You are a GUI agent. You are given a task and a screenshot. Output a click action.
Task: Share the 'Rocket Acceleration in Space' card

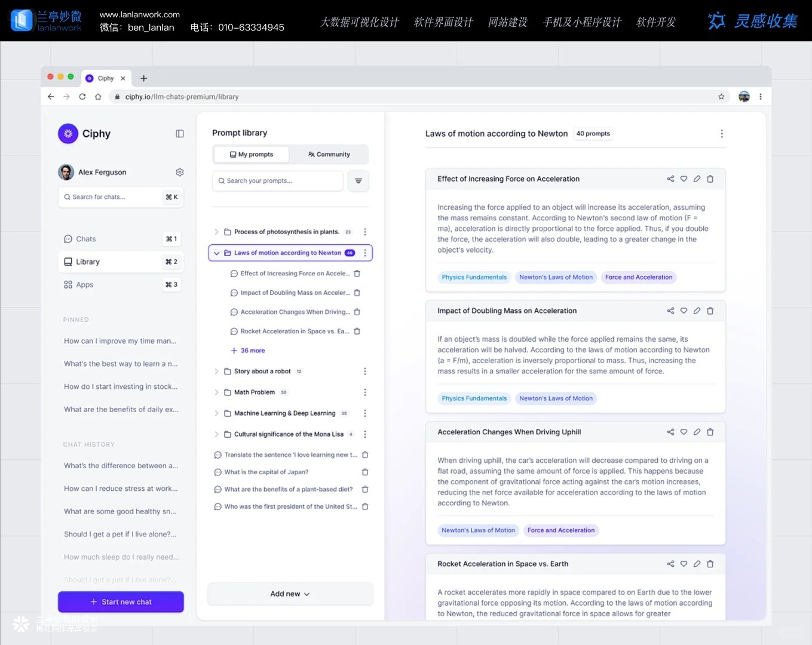tap(670, 564)
